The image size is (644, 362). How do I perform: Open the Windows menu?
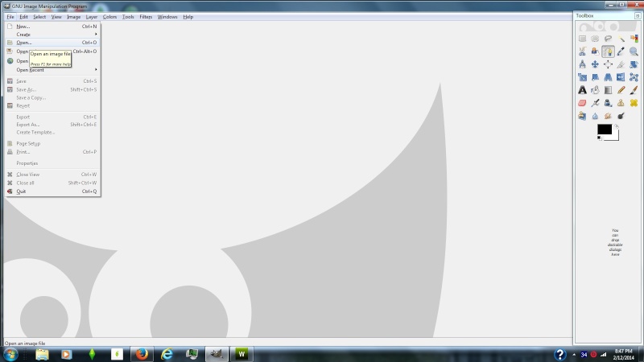pyautogui.click(x=167, y=17)
